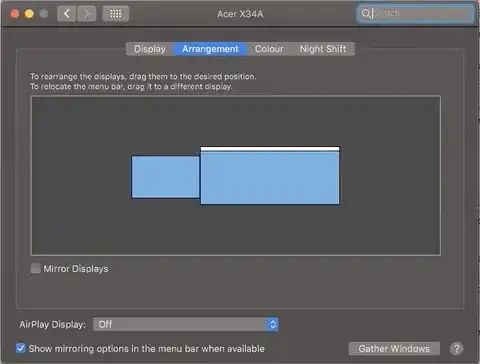Select the smaller left display rectangle
The image size is (480, 364).
tap(165, 177)
